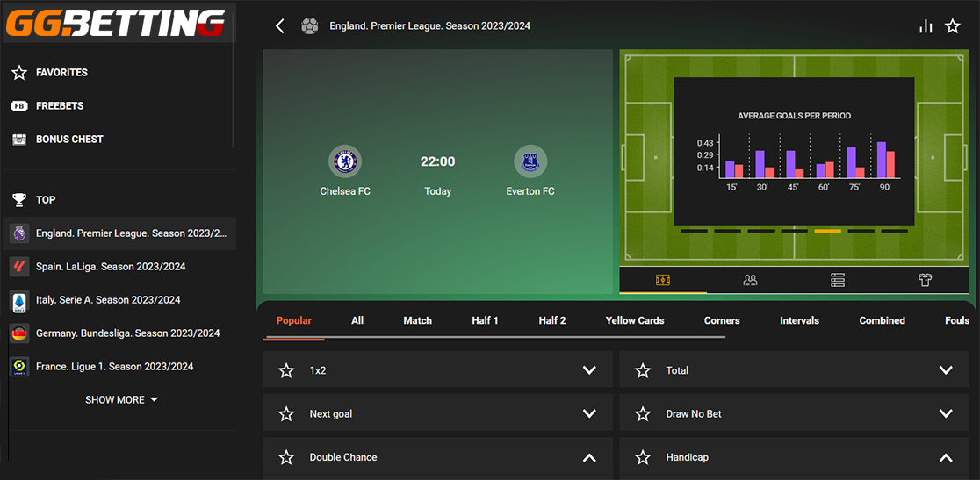This screenshot has height=480, width=980.
Task: Click the league title in header
Action: (430, 26)
